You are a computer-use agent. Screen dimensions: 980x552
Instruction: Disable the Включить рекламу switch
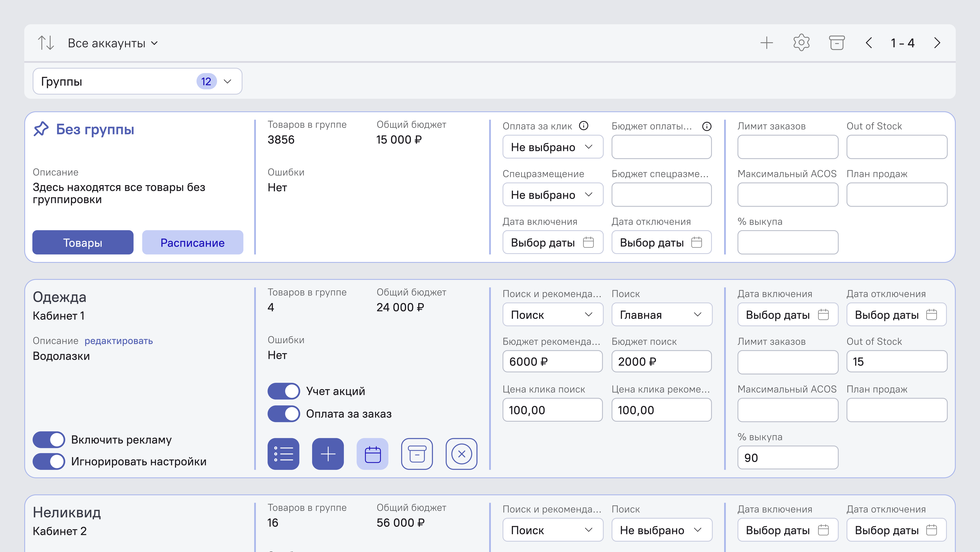[49, 440]
